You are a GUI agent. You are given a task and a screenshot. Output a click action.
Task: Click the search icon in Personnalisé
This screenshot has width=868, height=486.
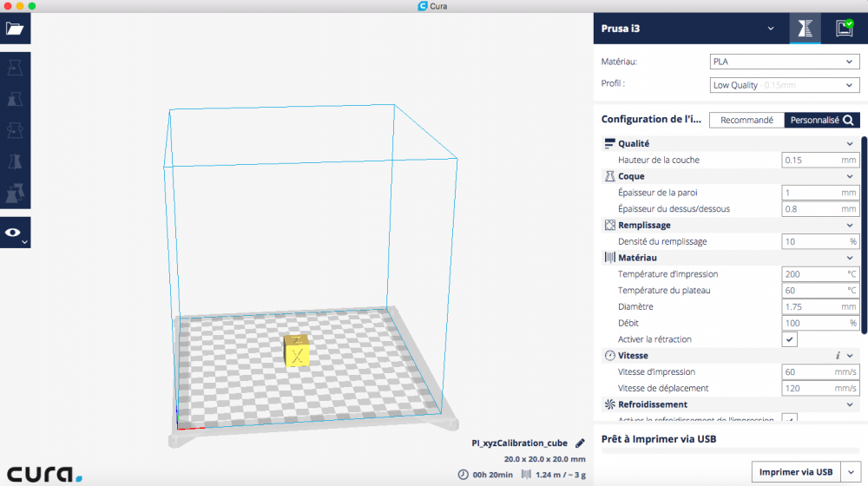[x=849, y=120]
